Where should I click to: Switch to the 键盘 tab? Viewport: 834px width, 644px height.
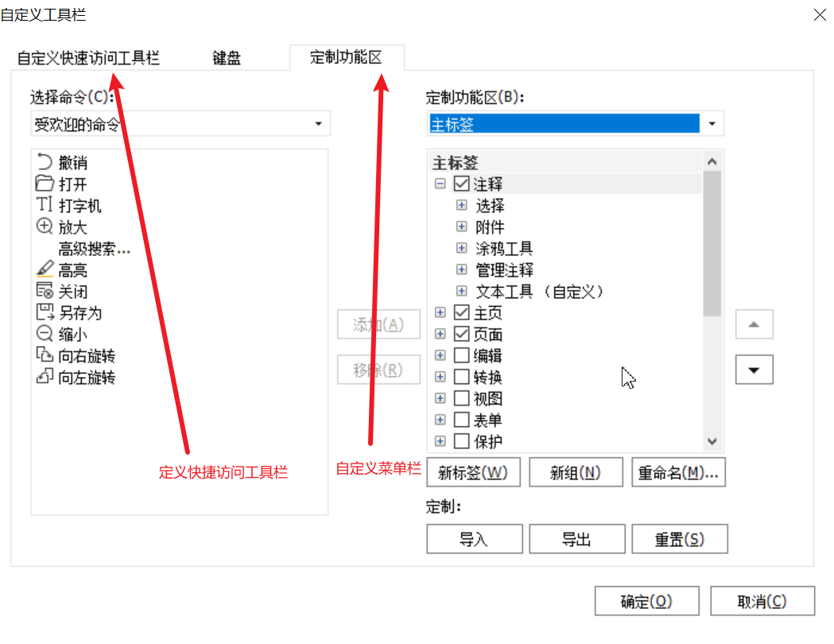click(x=227, y=58)
